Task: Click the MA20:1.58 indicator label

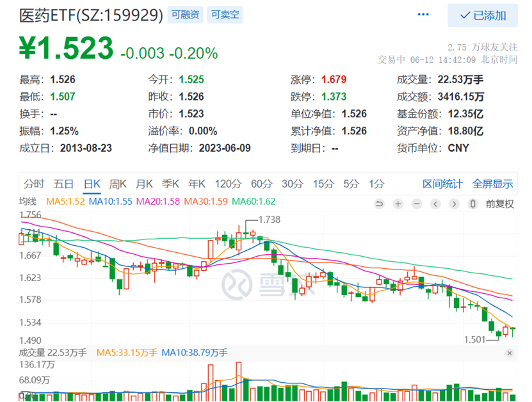Action: pyautogui.click(x=158, y=202)
